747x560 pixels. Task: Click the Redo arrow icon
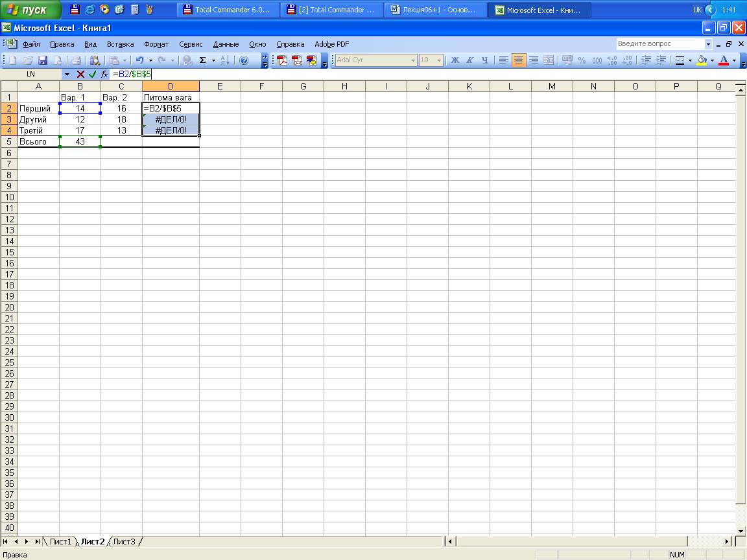(x=162, y=60)
